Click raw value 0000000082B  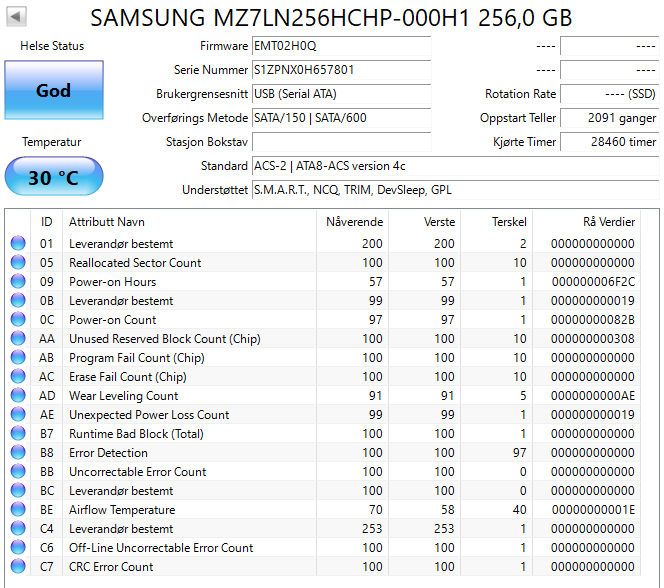tap(593, 320)
